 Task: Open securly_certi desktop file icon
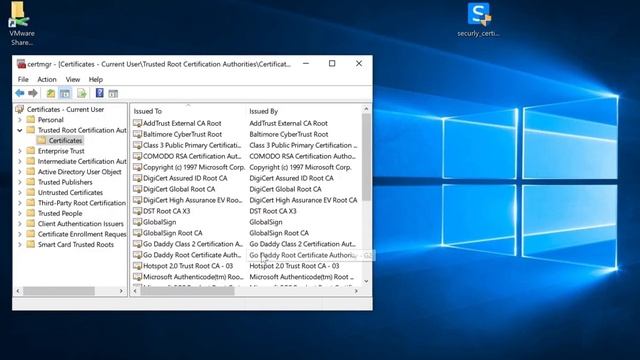[x=478, y=20]
